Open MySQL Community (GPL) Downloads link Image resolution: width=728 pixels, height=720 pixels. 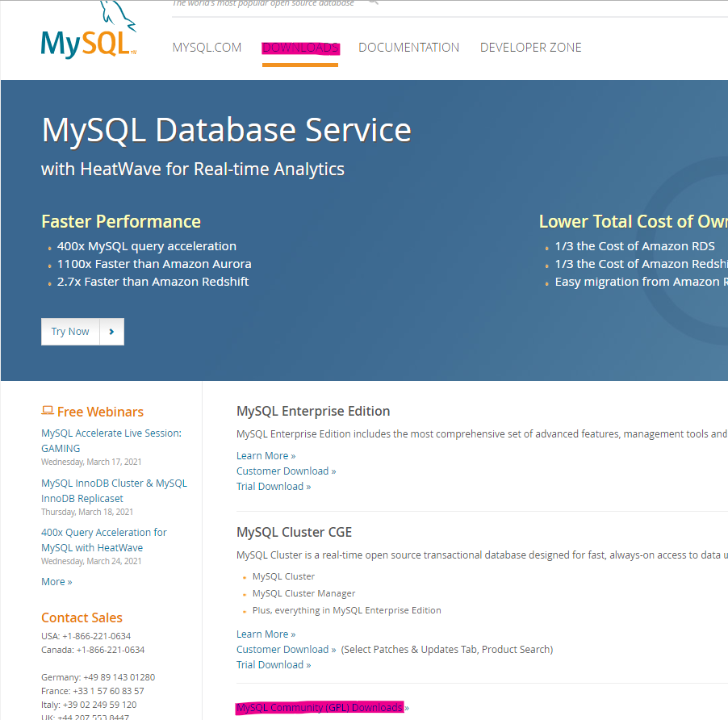(322, 707)
